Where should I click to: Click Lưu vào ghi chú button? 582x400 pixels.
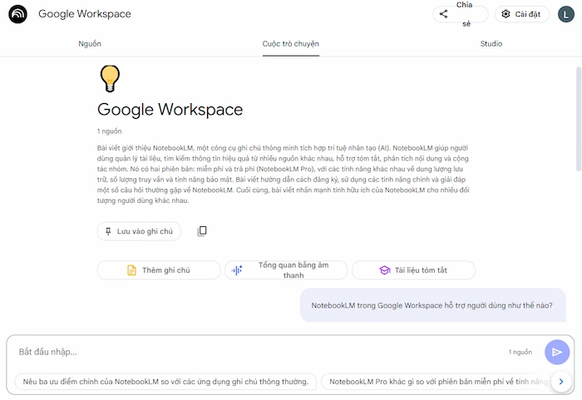tap(139, 232)
